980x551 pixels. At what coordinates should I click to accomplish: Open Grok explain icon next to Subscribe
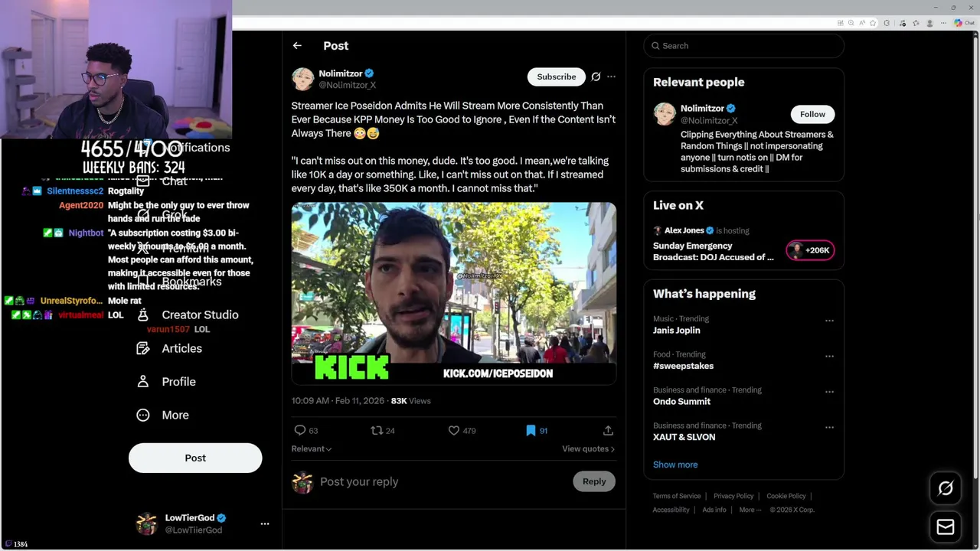596,77
